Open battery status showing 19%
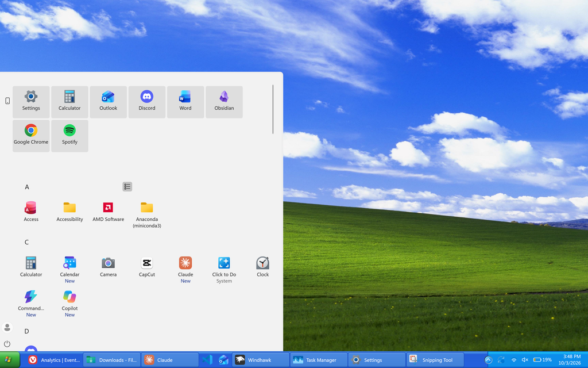The width and height of the screenshot is (588, 368). (542, 360)
